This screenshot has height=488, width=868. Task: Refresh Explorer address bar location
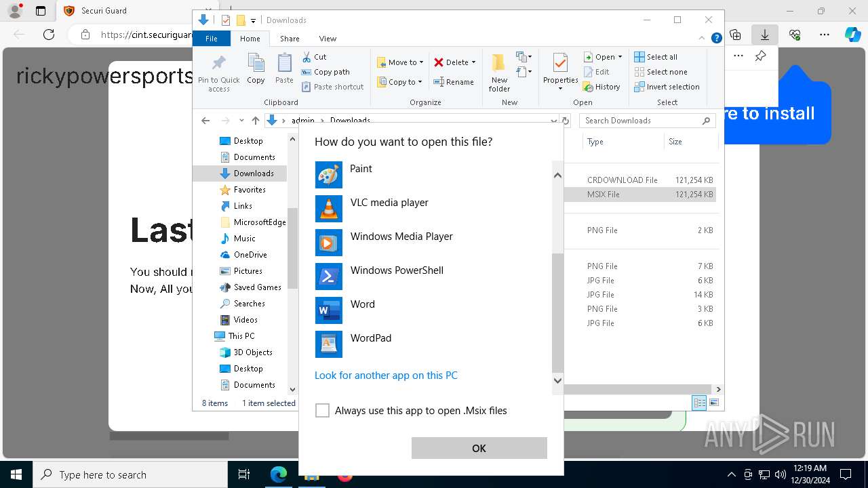[564, 121]
